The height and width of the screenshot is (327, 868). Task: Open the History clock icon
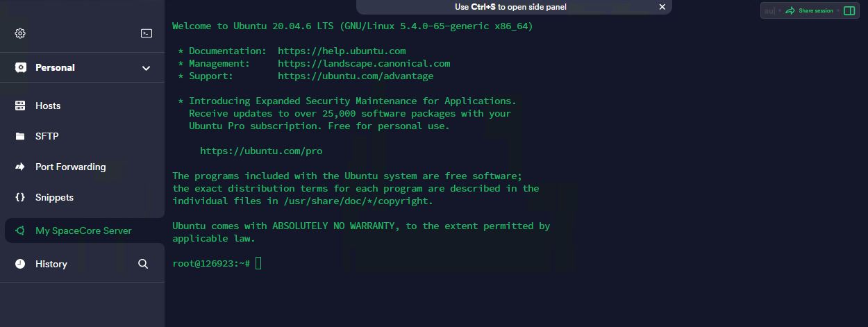click(x=20, y=264)
